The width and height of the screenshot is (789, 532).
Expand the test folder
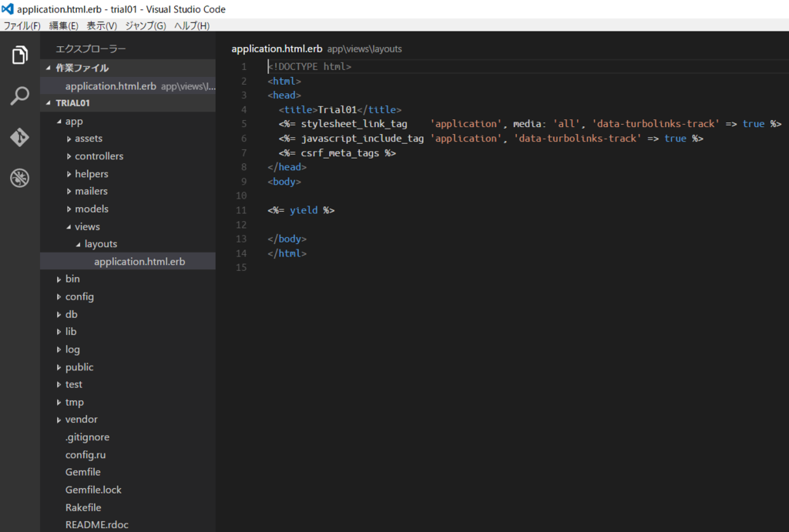tap(59, 385)
